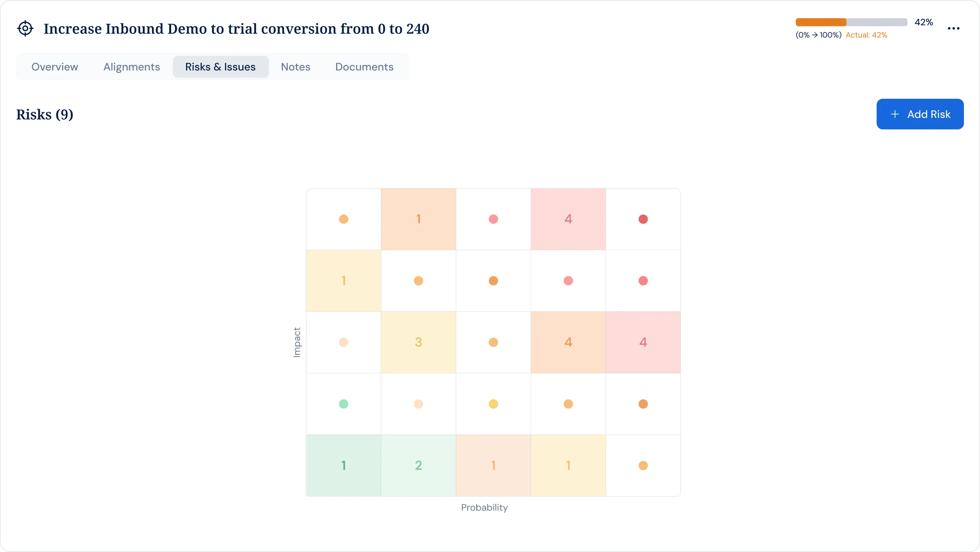Open the three-dot more options menu

954,28
